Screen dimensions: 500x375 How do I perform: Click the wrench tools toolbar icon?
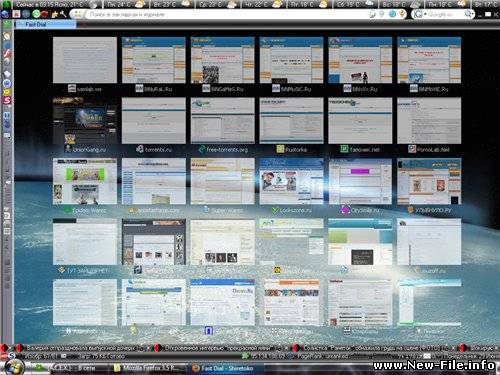[x=63, y=14]
